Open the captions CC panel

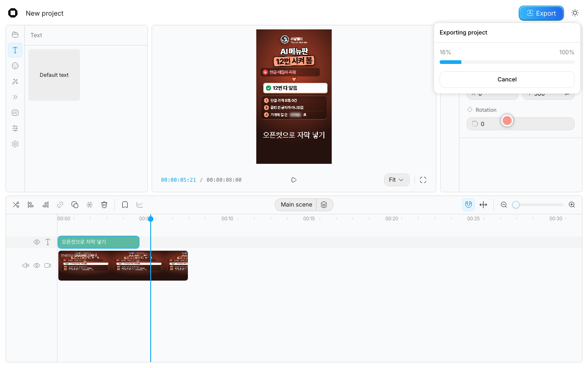click(x=15, y=113)
